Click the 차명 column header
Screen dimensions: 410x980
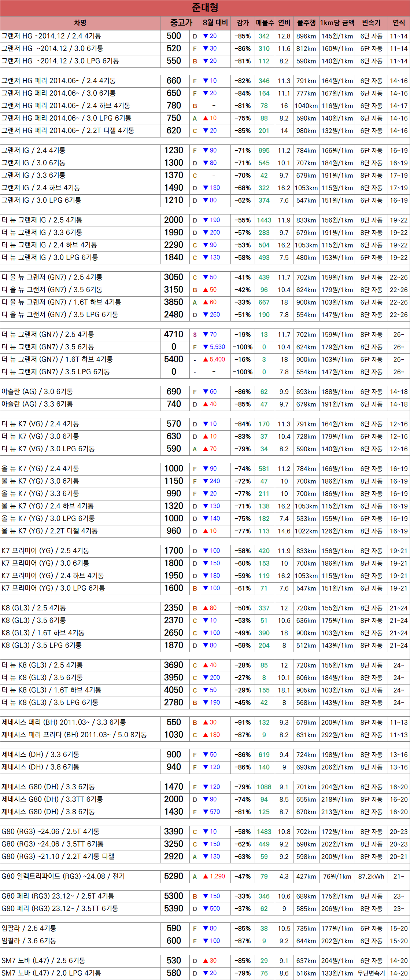pyautogui.click(x=80, y=23)
